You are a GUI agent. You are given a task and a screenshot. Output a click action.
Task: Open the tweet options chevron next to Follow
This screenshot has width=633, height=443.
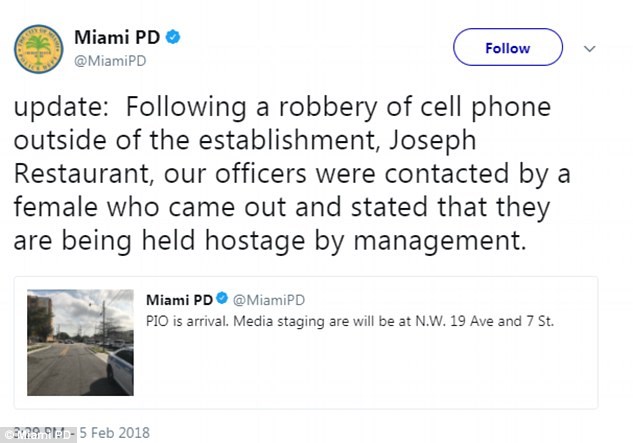589,48
